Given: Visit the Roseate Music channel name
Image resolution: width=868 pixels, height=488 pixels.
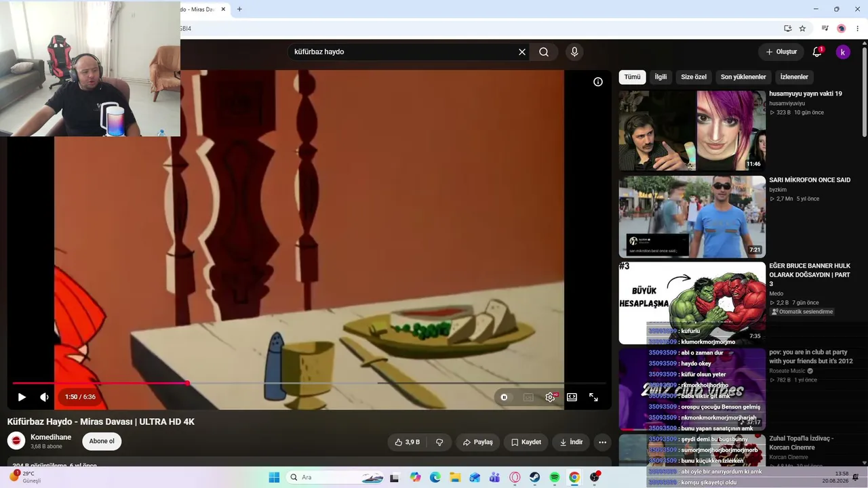Looking at the screenshot, I should tap(787, 371).
